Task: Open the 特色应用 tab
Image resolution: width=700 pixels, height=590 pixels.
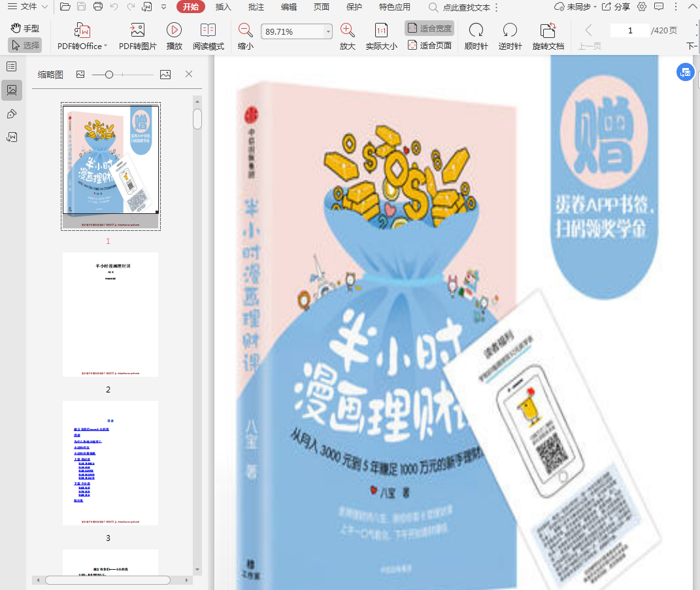Action: coord(395,7)
